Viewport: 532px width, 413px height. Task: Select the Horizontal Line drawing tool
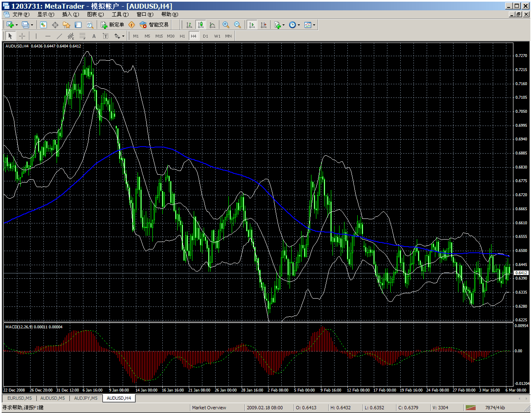[x=47, y=36]
